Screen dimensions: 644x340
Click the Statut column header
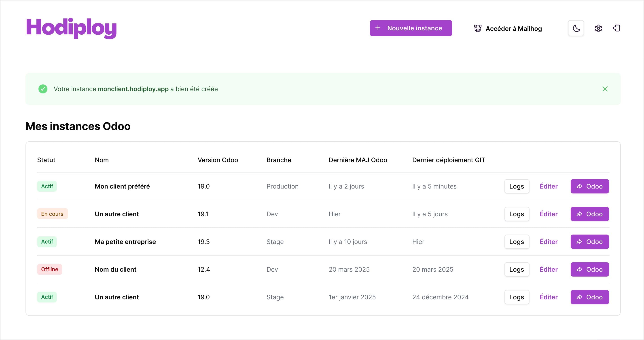46,160
